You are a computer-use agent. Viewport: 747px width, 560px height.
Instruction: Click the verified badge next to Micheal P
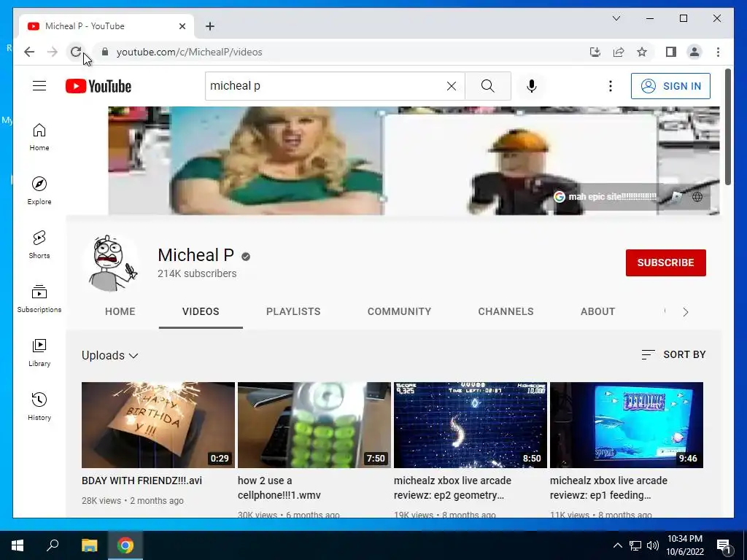click(246, 257)
